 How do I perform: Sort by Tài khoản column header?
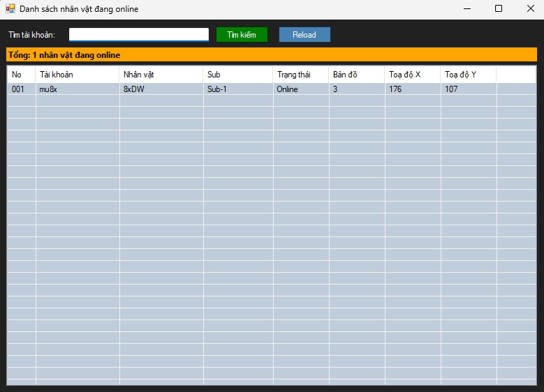point(77,75)
